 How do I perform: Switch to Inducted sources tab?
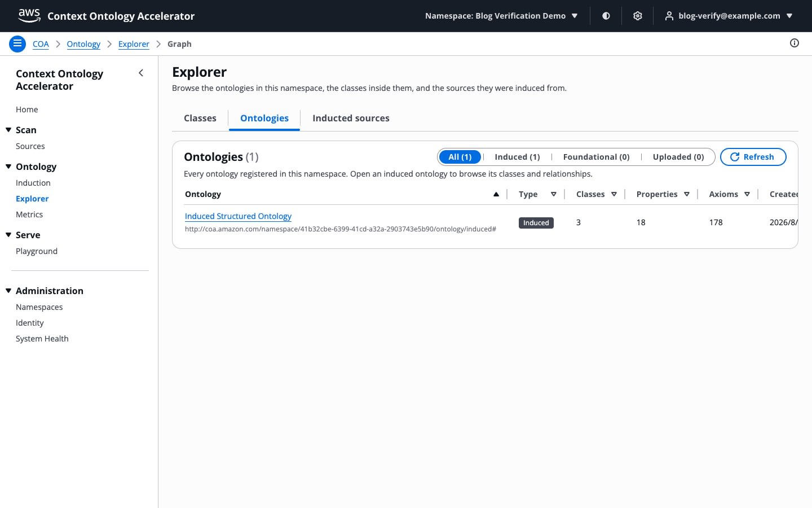tap(351, 118)
